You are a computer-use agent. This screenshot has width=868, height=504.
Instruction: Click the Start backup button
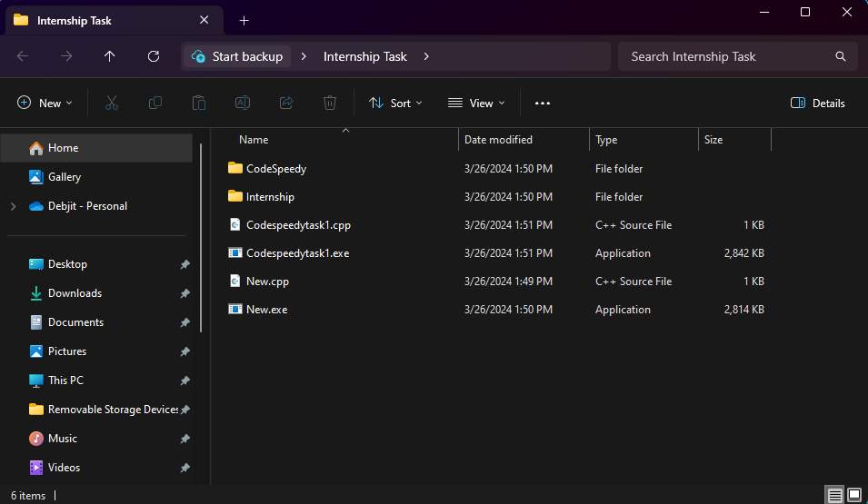coord(237,56)
